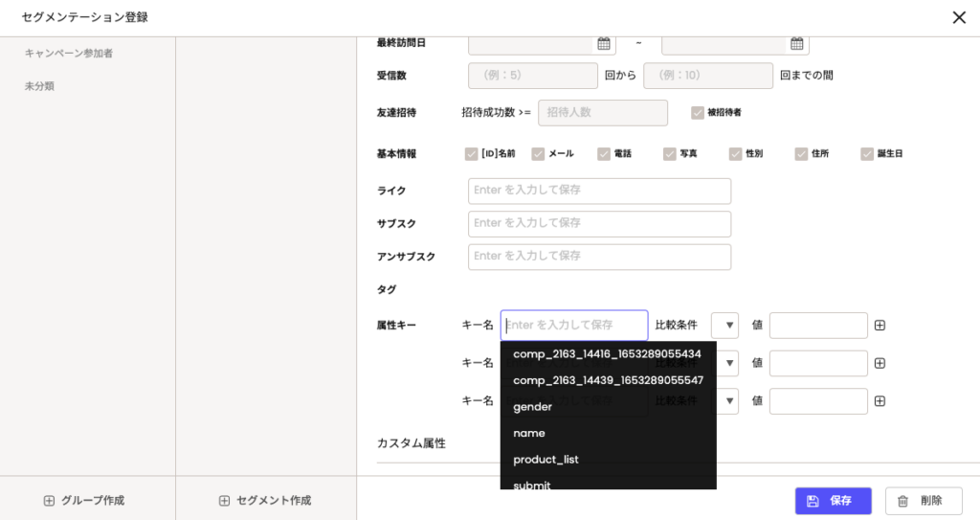980x520 pixels.
Task: Select gender from the key suggestions
Action: [533, 407]
